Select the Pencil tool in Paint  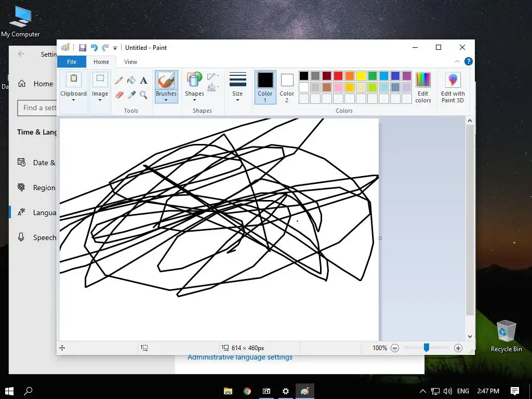(x=119, y=81)
